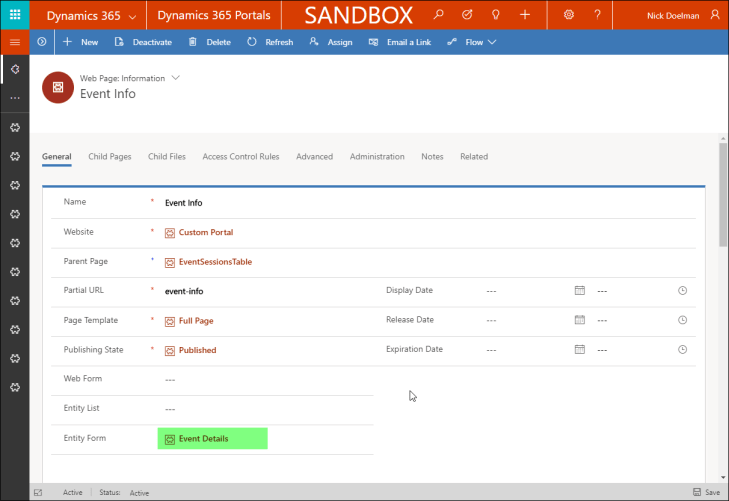Click the scrollbar down arrow

(723, 477)
